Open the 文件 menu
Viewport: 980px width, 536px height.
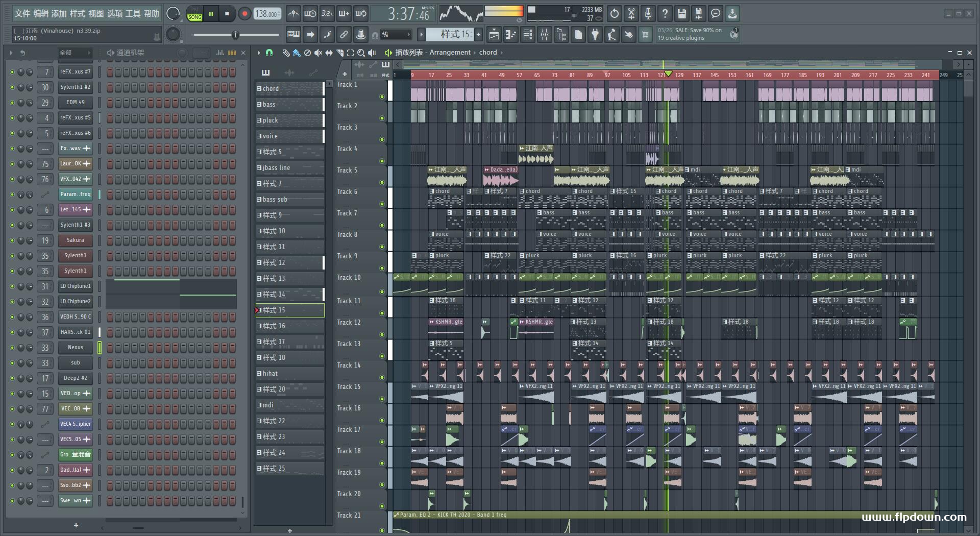click(22, 14)
